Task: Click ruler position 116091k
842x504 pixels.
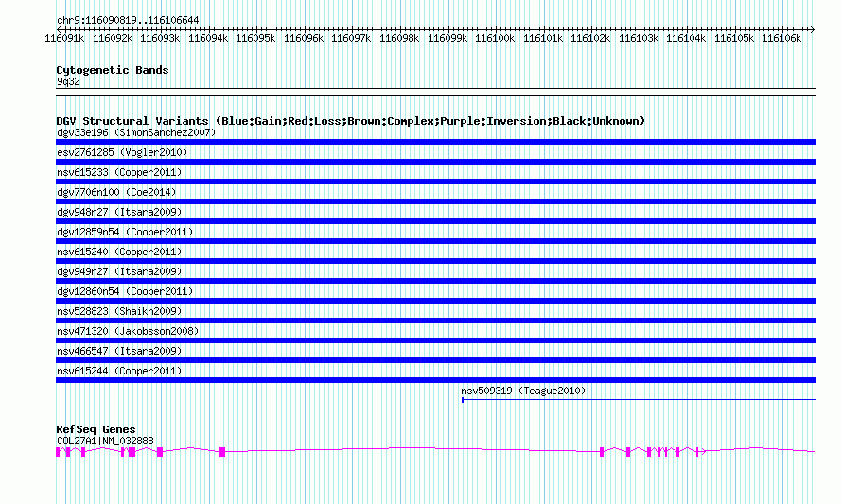Action: click(64, 38)
